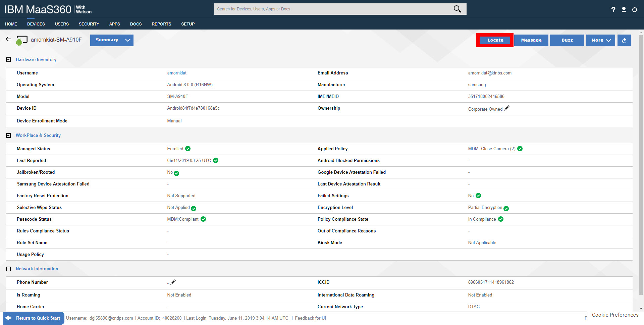Click the search magnifier icon
644x325 pixels.
[457, 9]
